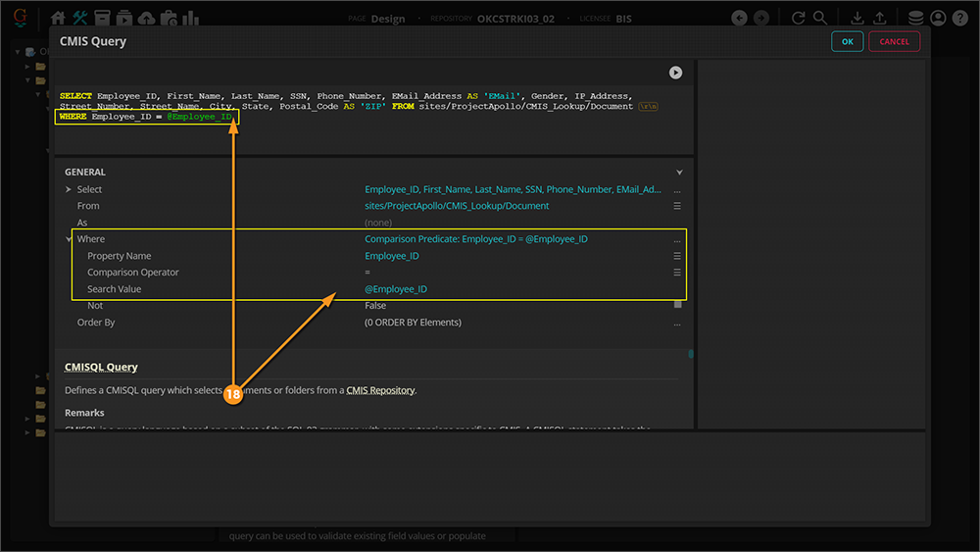Click OK to confirm the CMIS Query
This screenshot has height=552, width=980.
[847, 41]
